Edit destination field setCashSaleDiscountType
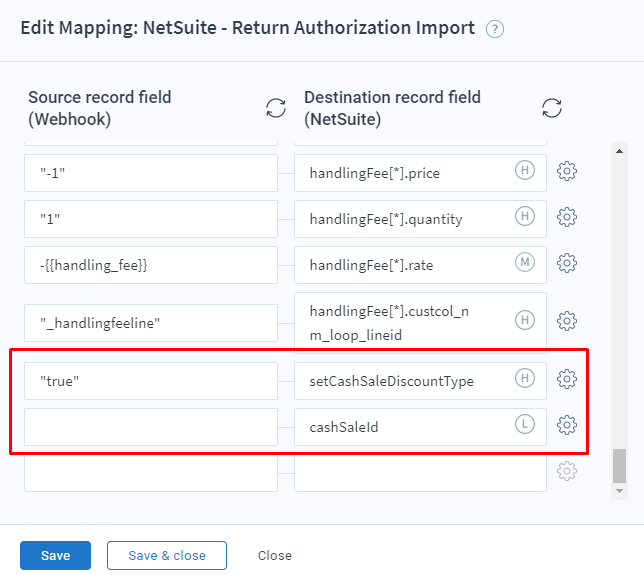This screenshot has height=575, width=644. click(x=420, y=381)
